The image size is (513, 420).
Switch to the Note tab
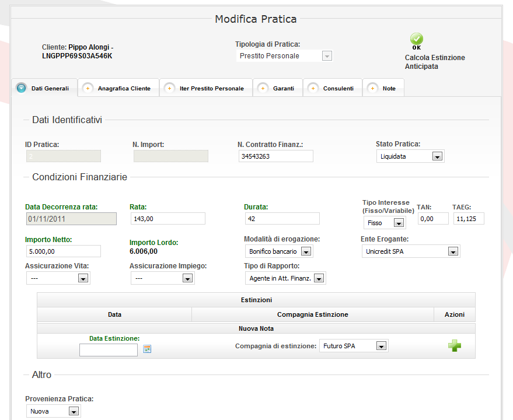383,88
